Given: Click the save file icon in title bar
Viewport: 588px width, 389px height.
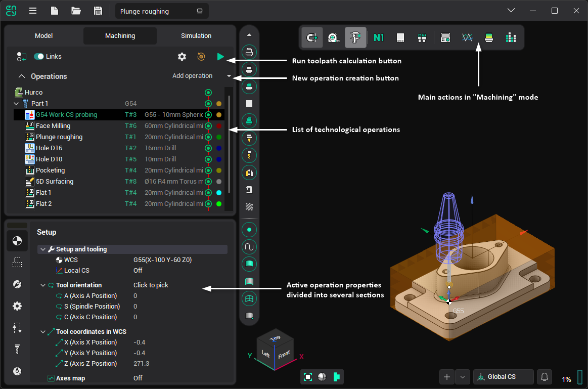Looking at the screenshot, I should 98,11.
